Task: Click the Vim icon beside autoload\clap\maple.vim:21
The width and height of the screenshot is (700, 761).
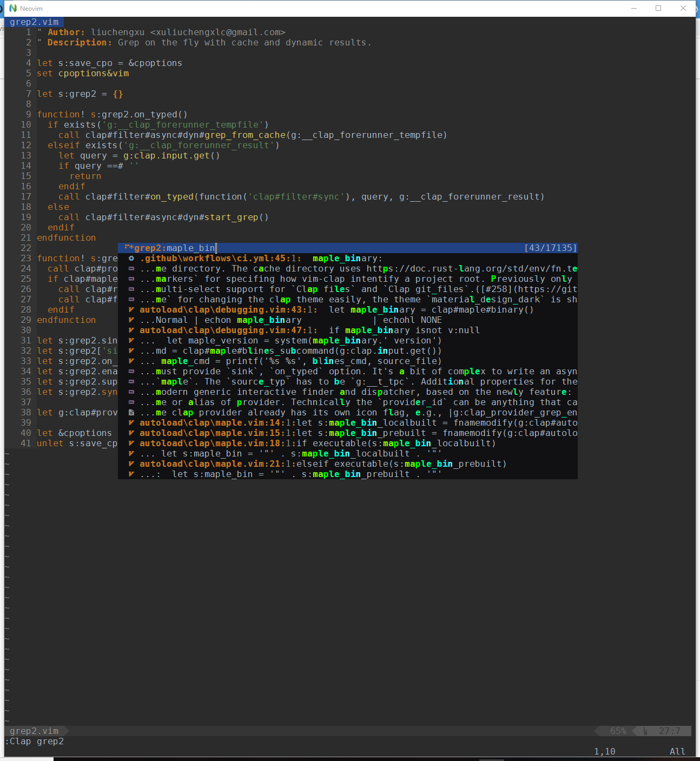Action: click(x=130, y=464)
